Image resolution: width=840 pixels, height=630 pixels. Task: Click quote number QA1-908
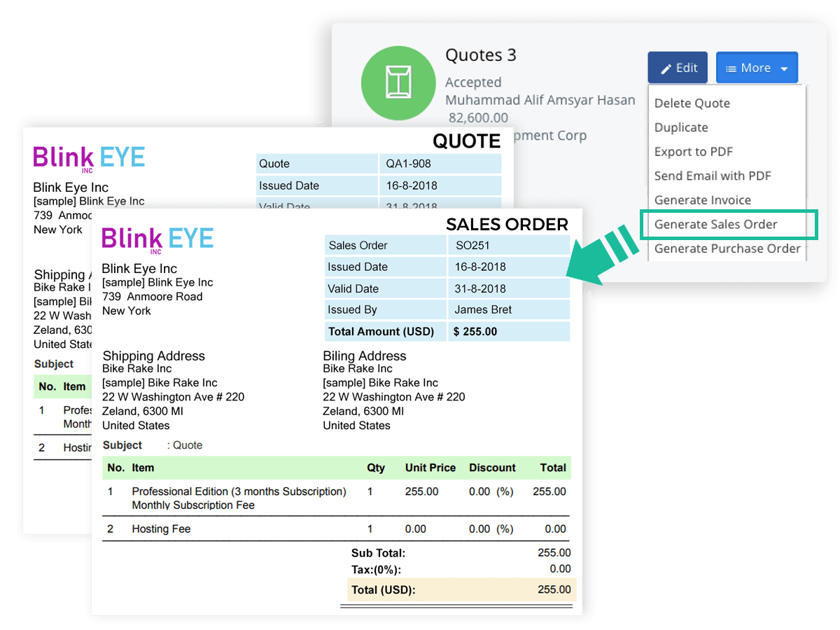pos(409,164)
